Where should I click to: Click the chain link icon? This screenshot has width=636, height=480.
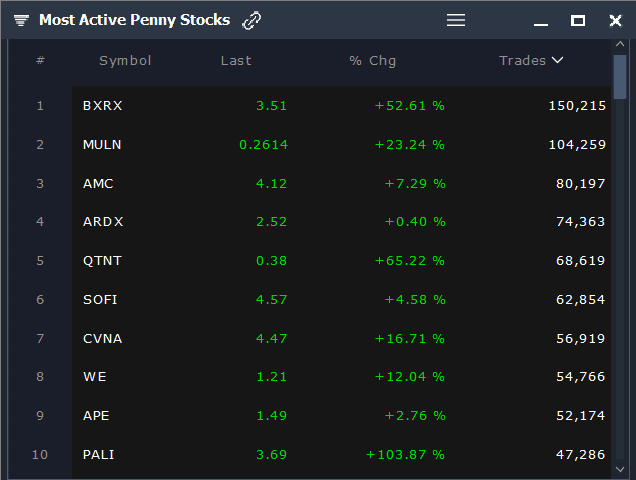click(252, 20)
